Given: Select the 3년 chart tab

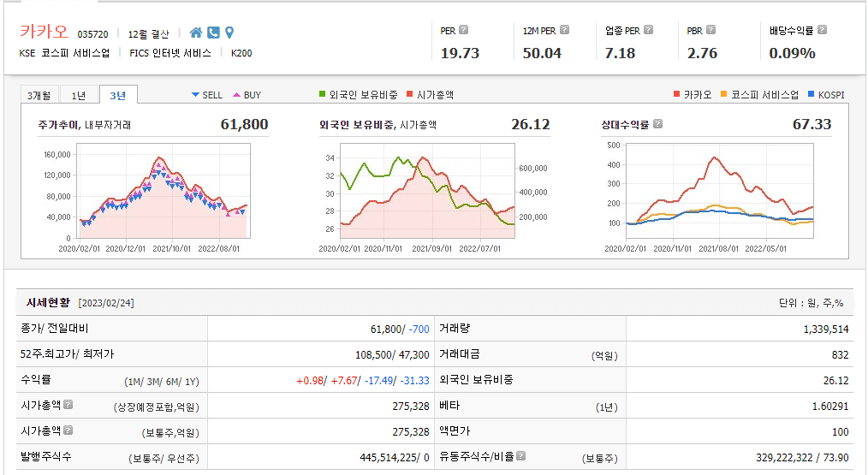Looking at the screenshot, I should pyautogui.click(x=118, y=95).
